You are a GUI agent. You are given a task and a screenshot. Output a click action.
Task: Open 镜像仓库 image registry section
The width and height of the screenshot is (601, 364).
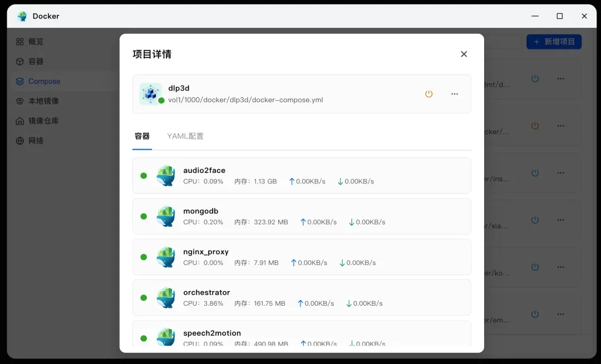(43, 121)
